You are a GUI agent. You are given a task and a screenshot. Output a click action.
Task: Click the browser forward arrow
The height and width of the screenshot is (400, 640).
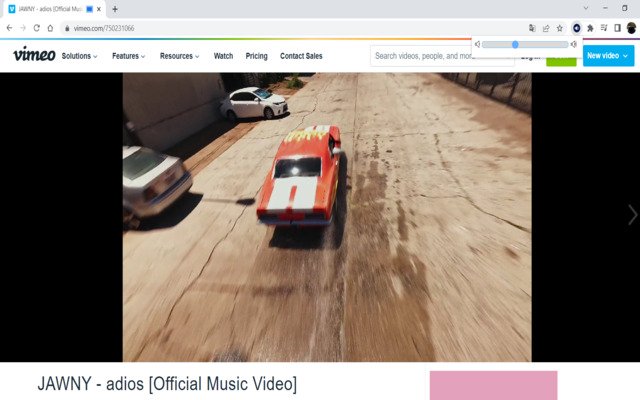pyautogui.click(x=23, y=28)
